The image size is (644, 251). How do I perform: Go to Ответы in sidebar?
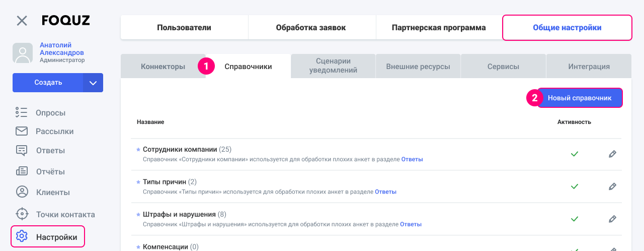click(x=50, y=150)
